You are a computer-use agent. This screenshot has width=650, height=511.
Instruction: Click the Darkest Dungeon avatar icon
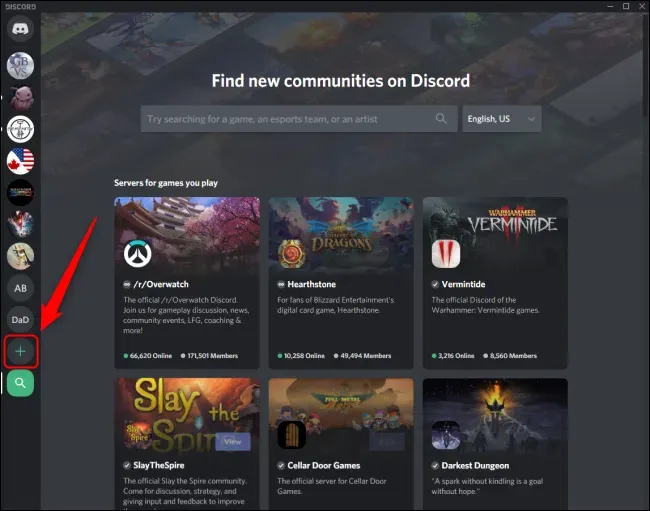click(x=446, y=434)
